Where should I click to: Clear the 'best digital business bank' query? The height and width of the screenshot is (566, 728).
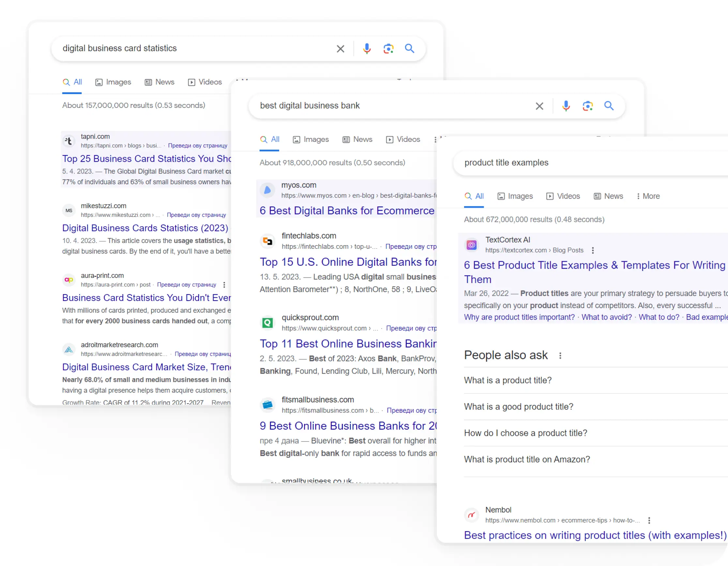(x=539, y=106)
